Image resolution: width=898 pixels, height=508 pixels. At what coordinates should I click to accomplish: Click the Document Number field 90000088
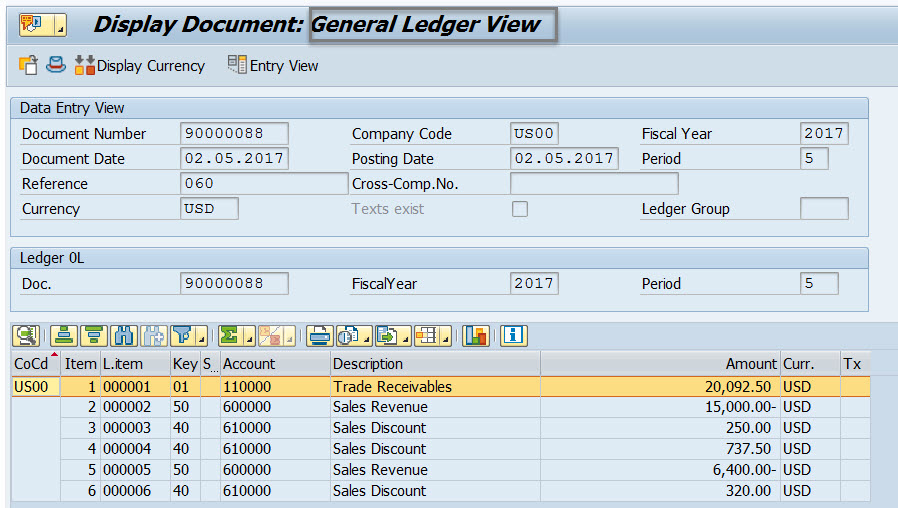click(234, 133)
